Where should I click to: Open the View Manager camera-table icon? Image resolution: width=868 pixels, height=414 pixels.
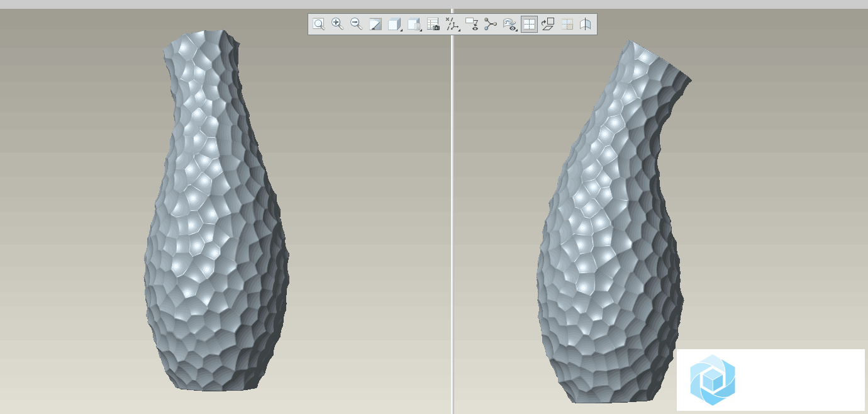pyautogui.click(x=433, y=25)
